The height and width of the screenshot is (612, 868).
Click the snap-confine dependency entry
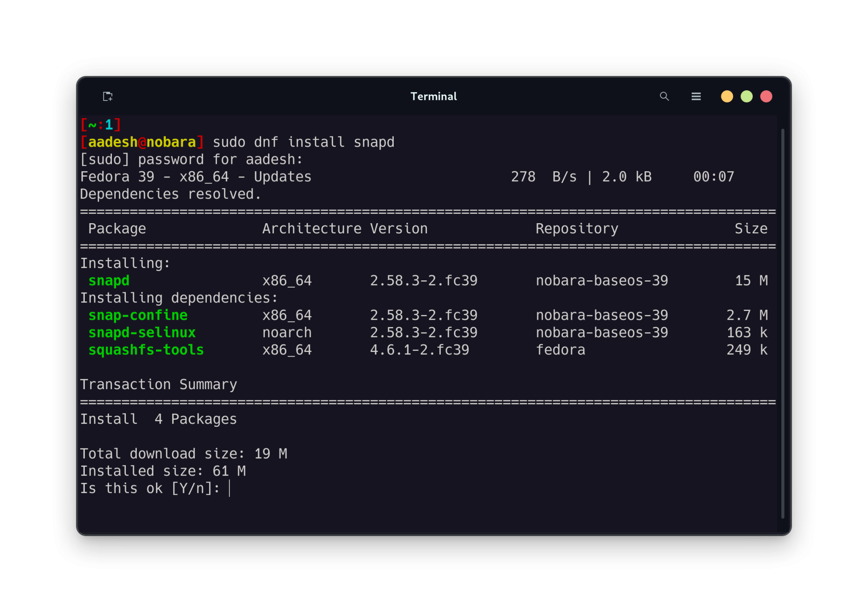coord(138,315)
